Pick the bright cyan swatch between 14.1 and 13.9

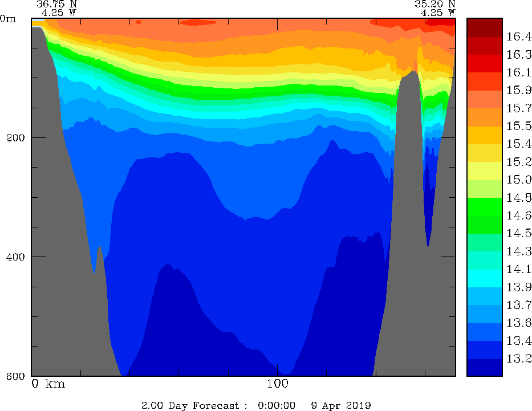(485, 278)
